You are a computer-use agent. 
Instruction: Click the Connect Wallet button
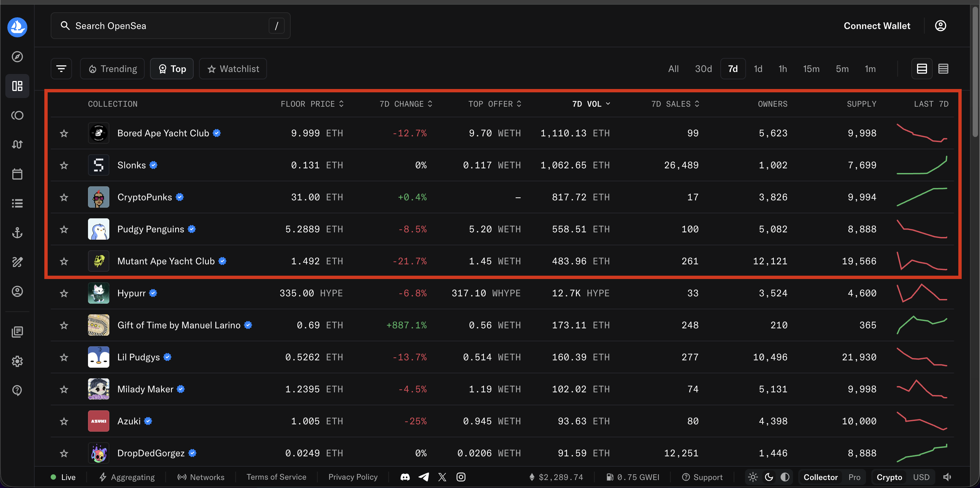877,26
